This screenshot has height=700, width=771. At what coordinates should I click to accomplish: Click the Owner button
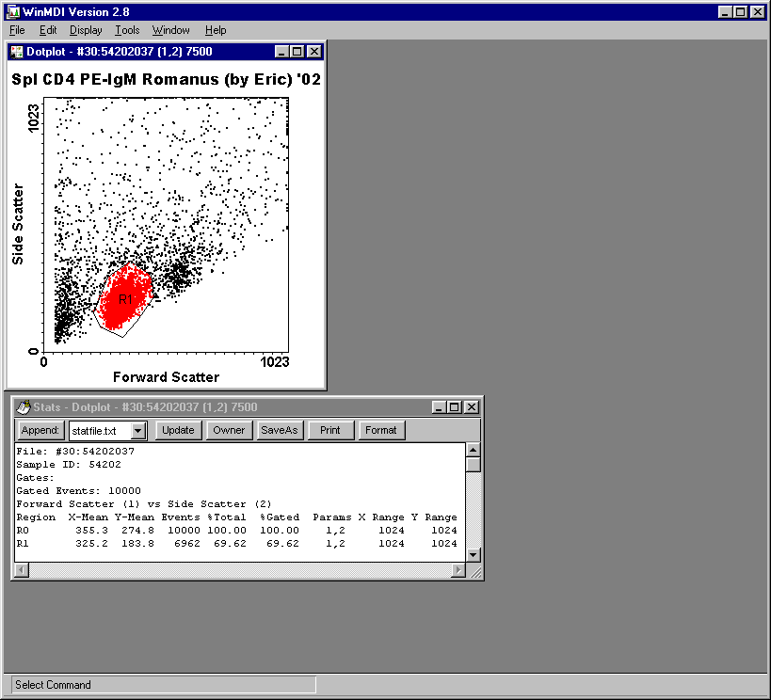tap(229, 430)
